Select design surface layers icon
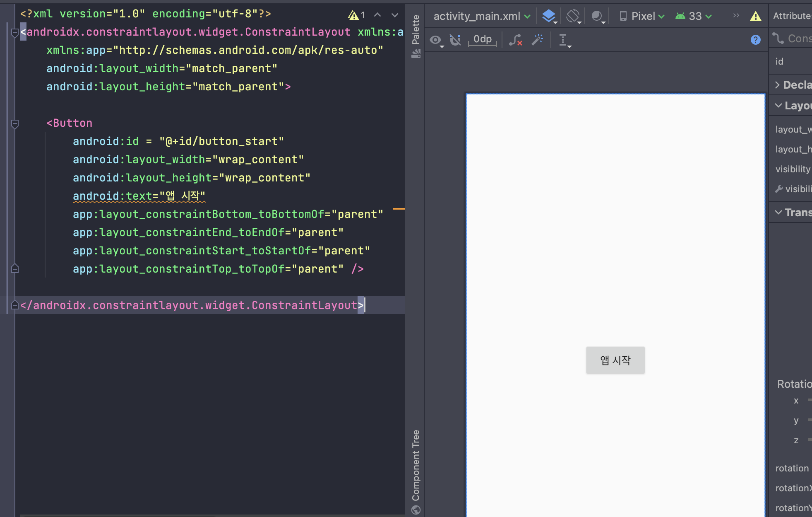This screenshot has width=812, height=517. (549, 16)
